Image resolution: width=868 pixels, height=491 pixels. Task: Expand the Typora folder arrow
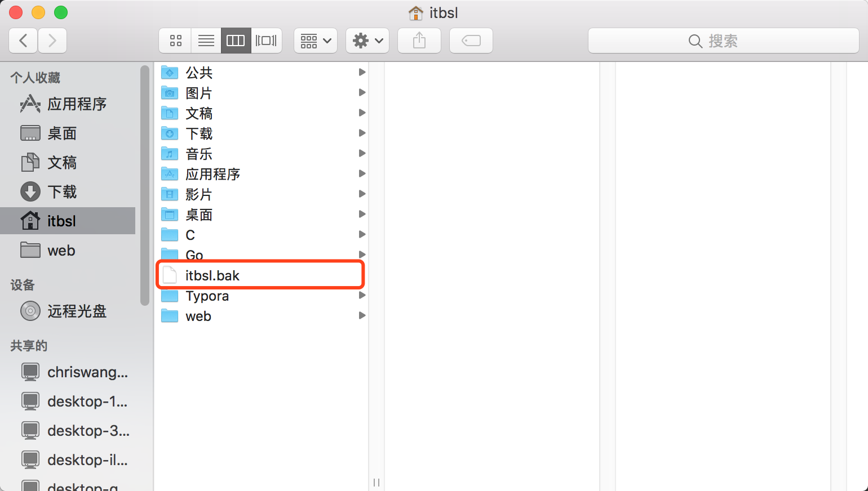[362, 295]
